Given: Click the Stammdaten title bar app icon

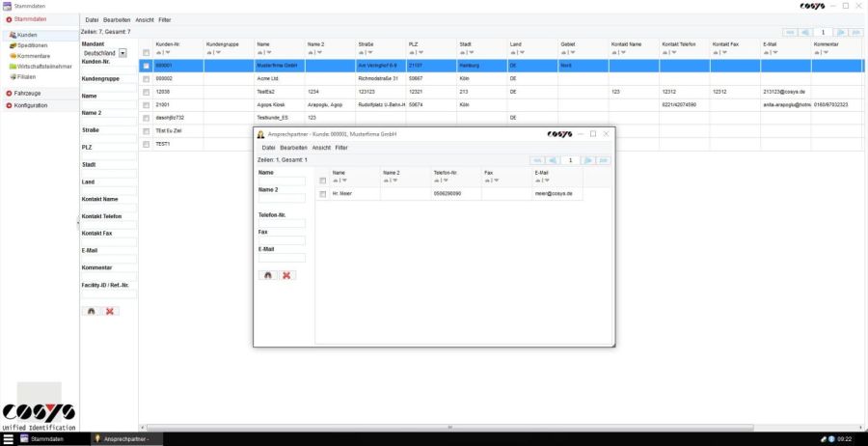Looking at the screenshot, I should tap(7, 6).
